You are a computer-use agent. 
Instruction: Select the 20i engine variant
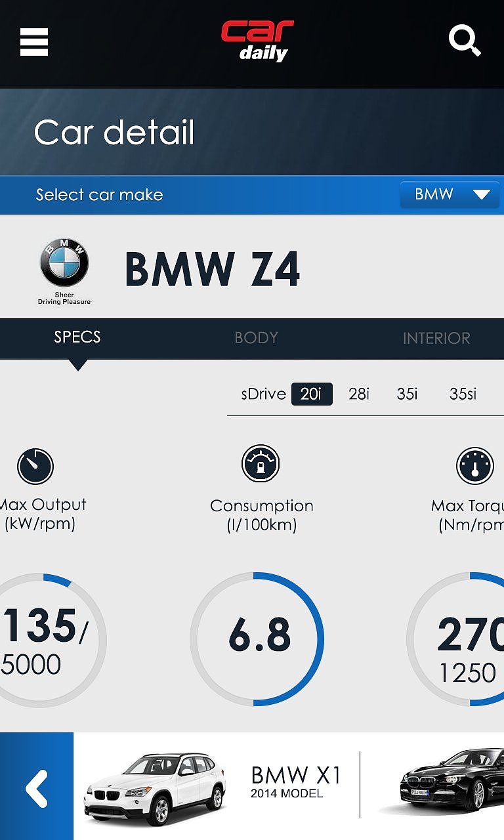[312, 394]
